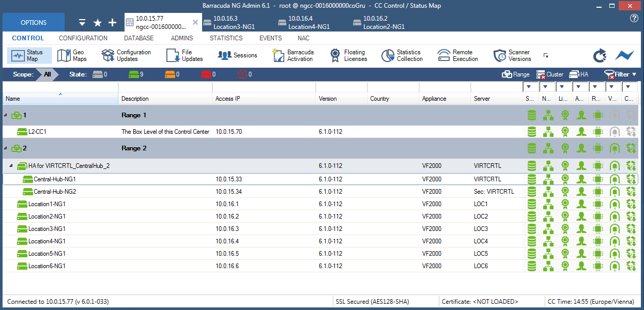Open Statistics Collection
The image size is (644, 310).
[x=403, y=55]
